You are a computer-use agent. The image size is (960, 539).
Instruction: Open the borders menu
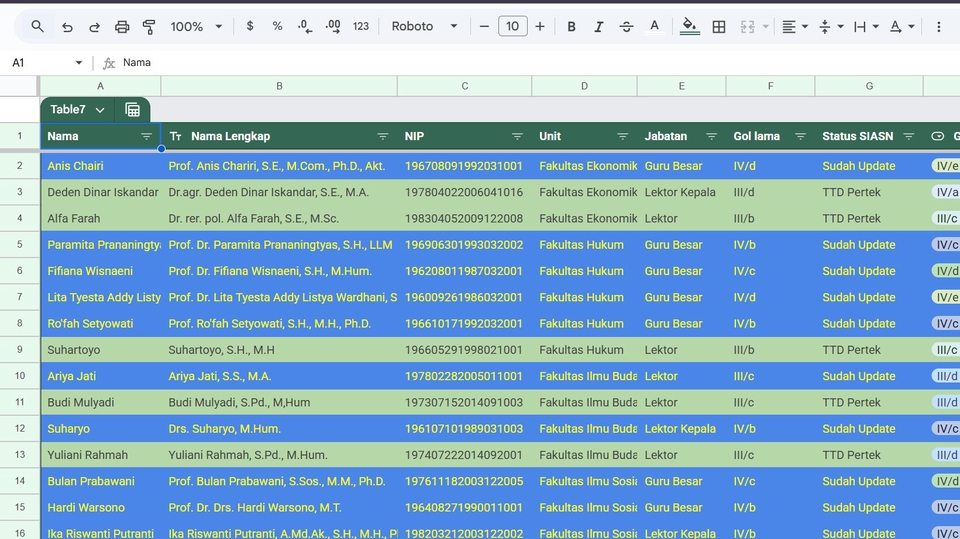719,26
